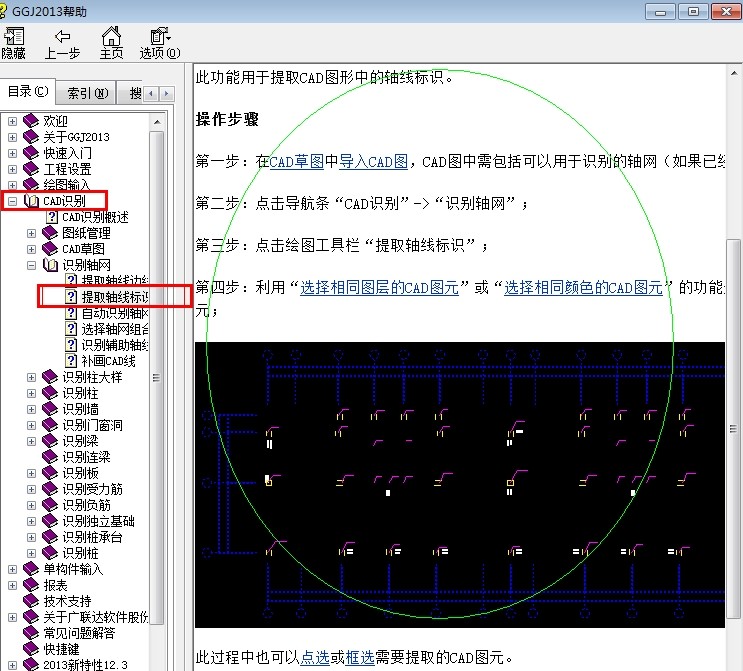This screenshot has height=671, width=743.
Task: Select the 识别门窗洞 topic
Action: (x=92, y=425)
